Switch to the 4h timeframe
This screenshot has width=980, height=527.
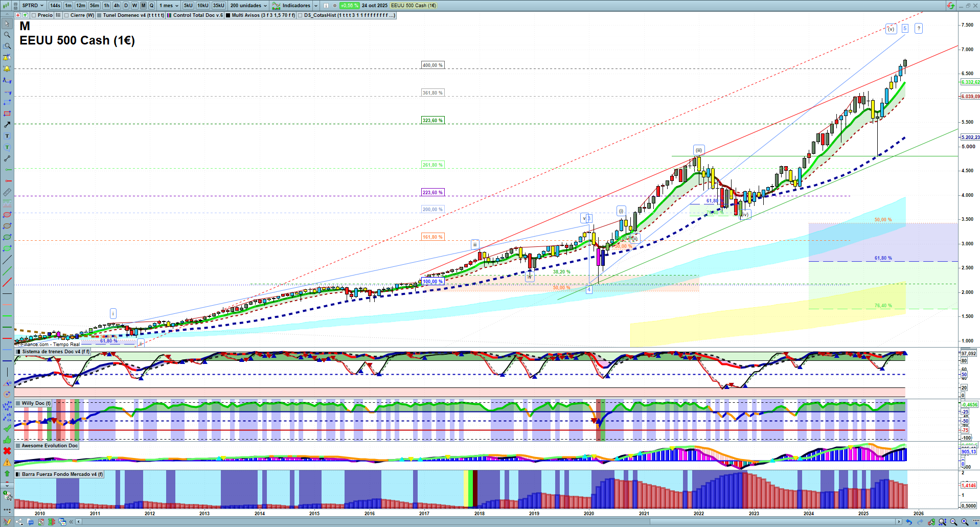117,6
